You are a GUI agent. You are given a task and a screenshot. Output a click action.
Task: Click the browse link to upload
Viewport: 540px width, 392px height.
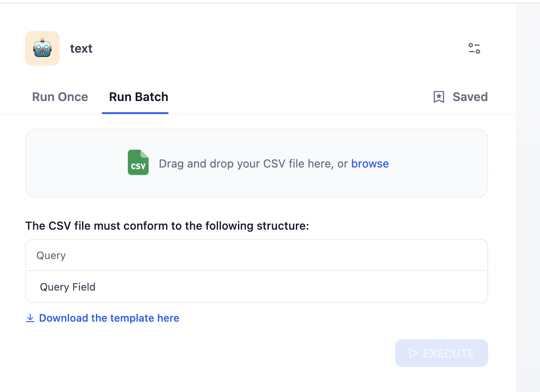(370, 164)
